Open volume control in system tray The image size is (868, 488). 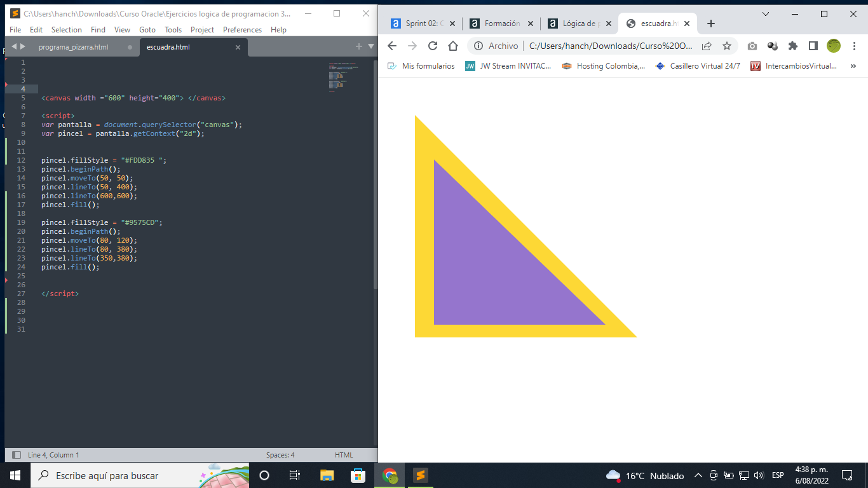758,475
